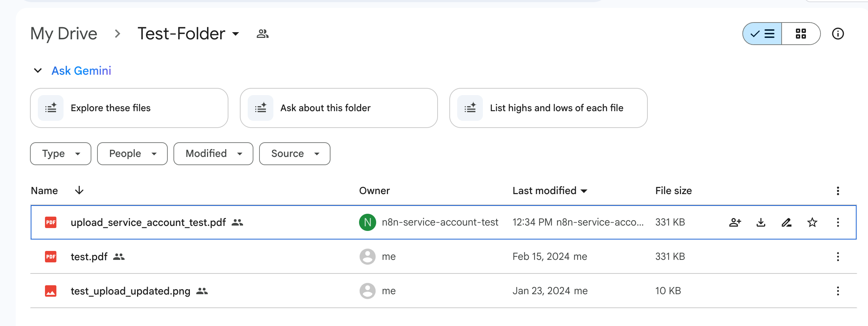Collapse the Ask Gemini section
The width and height of the screenshot is (868, 326).
pos(38,71)
